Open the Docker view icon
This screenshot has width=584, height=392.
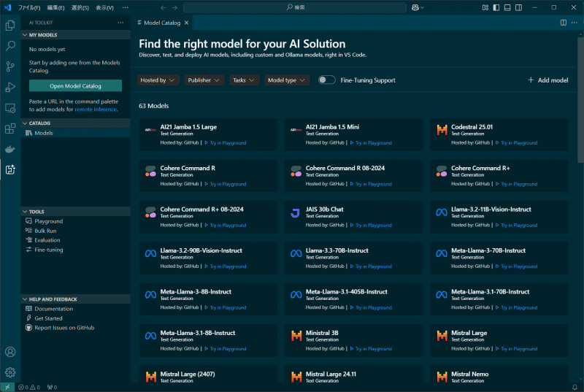click(10, 149)
